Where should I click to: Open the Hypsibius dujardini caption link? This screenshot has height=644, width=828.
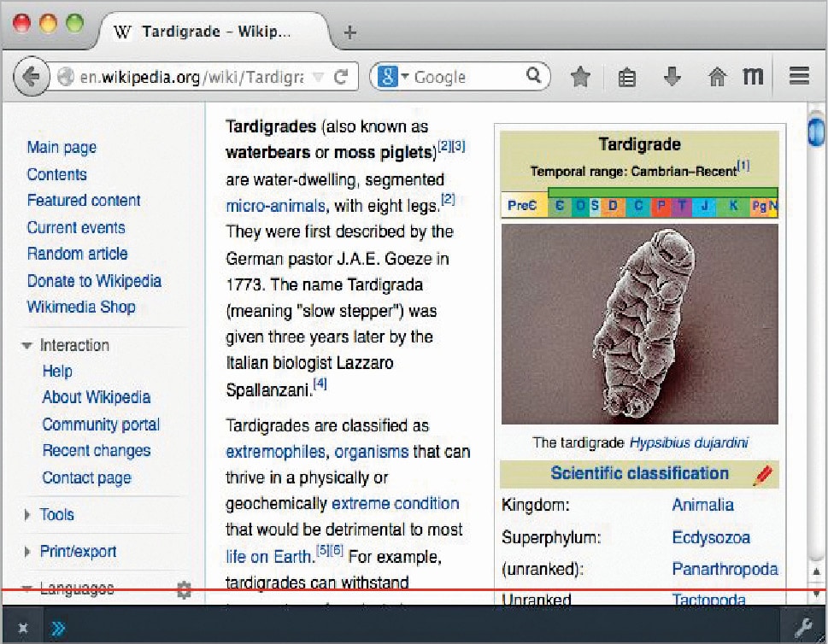click(689, 443)
